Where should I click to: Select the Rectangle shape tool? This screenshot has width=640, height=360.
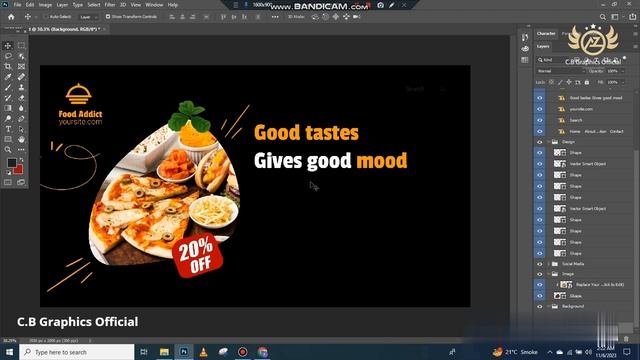(x=8, y=139)
